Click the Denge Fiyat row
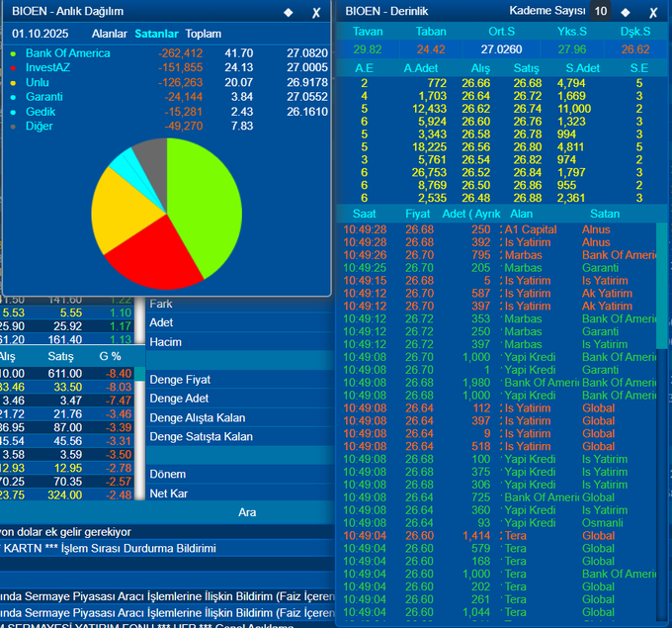 (240, 380)
